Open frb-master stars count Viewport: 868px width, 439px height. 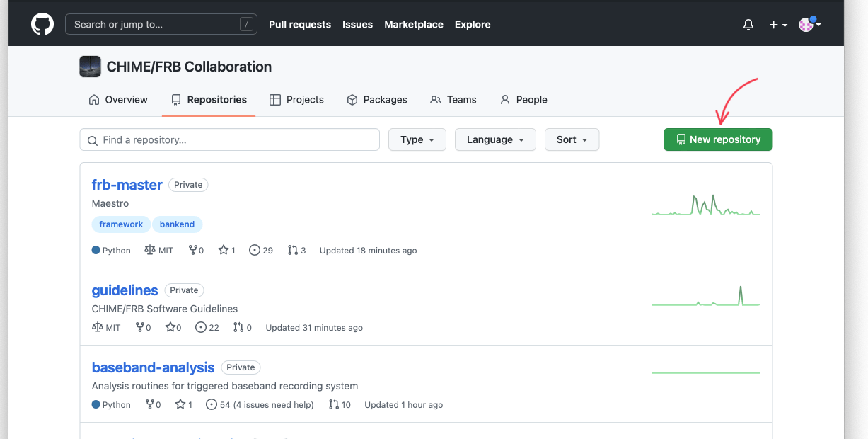[x=227, y=250]
